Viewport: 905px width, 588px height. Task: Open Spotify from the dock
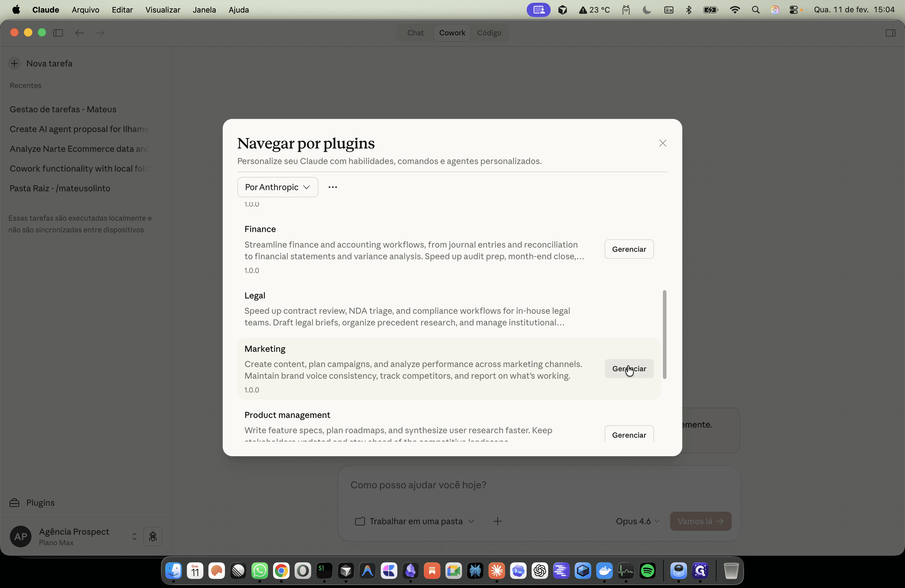click(x=648, y=571)
